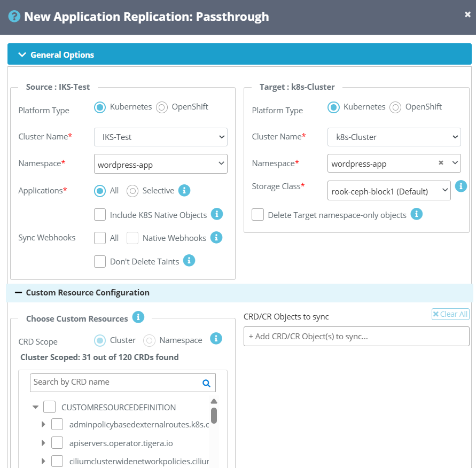Image resolution: width=476 pixels, height=468 pixels.
Task: Check adminpolicybasedexternalroutes.k8s checkbox
Action: tap(57, 424)
